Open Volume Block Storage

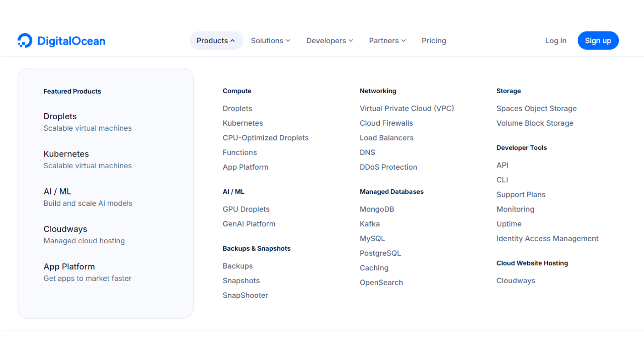(x=535, y=123)
